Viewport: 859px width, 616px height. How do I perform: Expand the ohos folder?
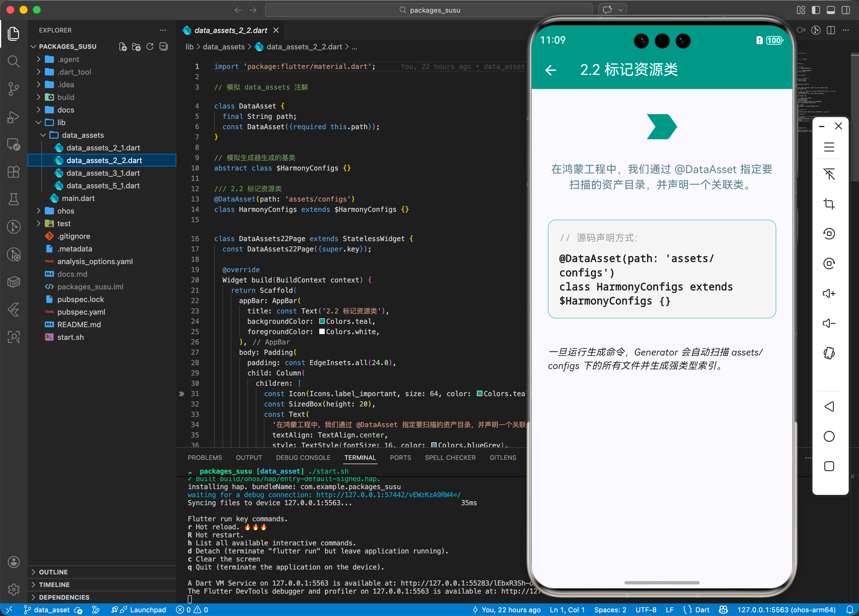(65, 211)
